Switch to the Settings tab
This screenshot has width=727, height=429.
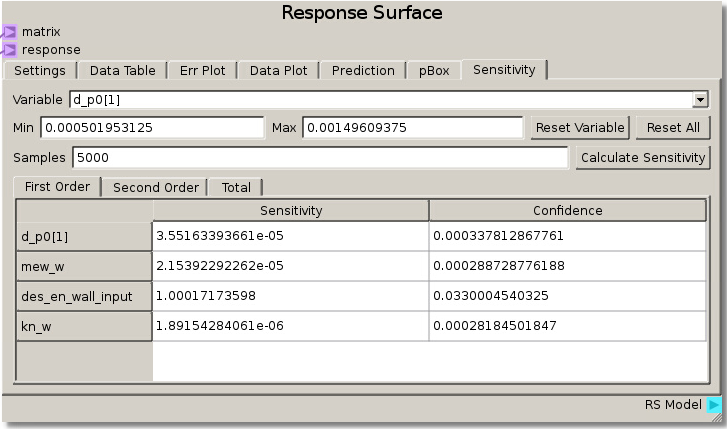point(40,71)
